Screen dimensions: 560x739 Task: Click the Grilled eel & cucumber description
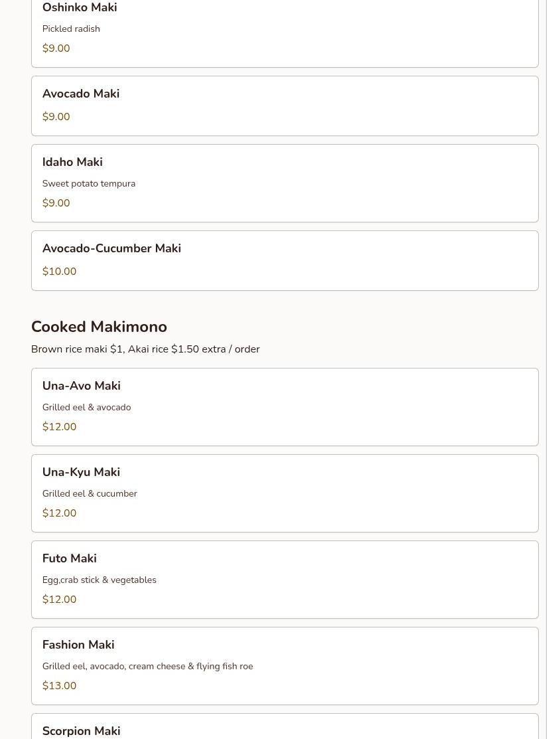(90, 494)
